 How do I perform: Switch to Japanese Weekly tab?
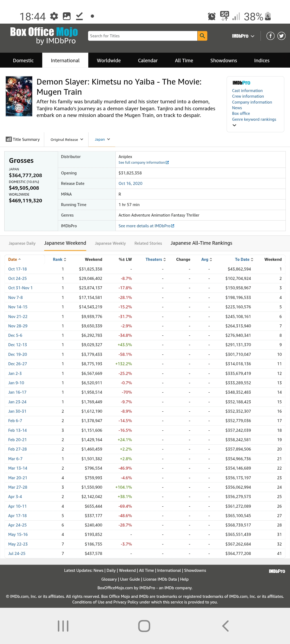point(110,243)
